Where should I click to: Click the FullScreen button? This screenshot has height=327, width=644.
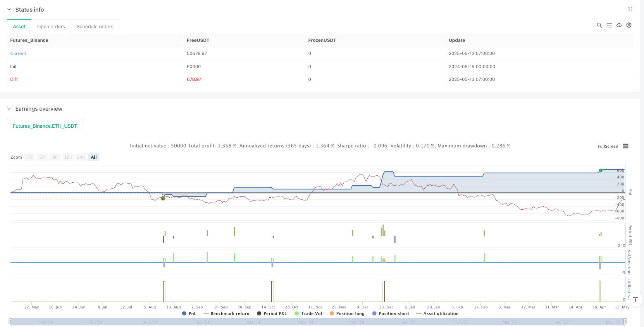(608, 146)
